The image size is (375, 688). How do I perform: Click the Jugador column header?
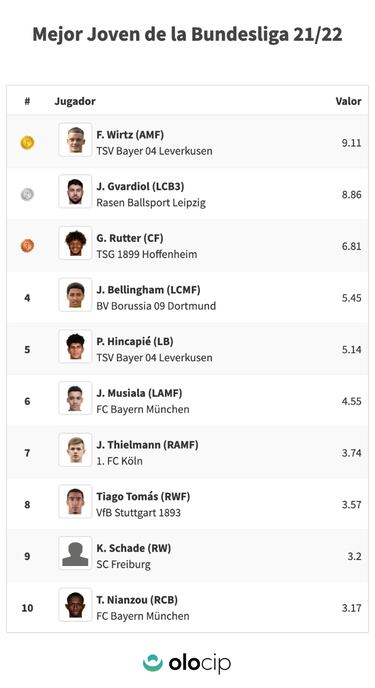pos(75,101)
